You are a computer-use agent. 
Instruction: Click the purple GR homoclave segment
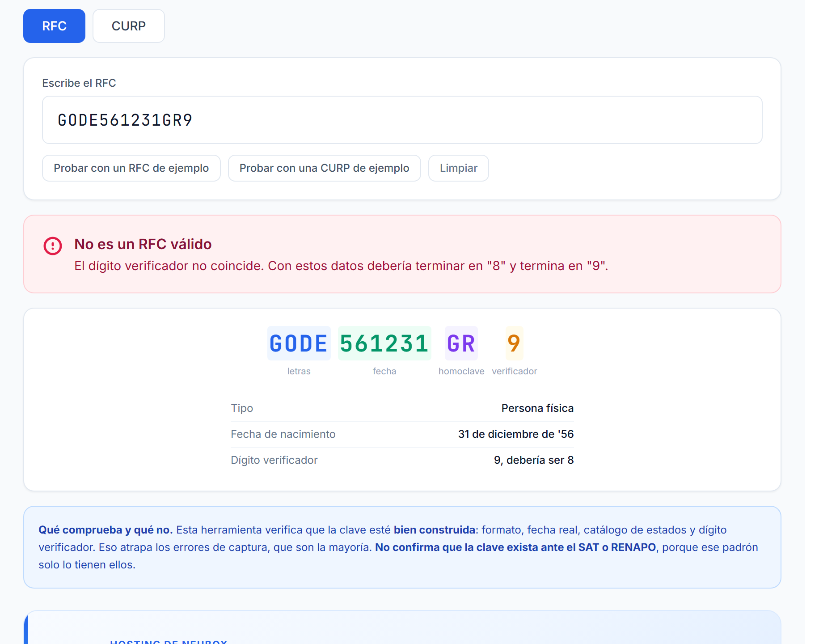pyautogui.click(x=461, y=343)
